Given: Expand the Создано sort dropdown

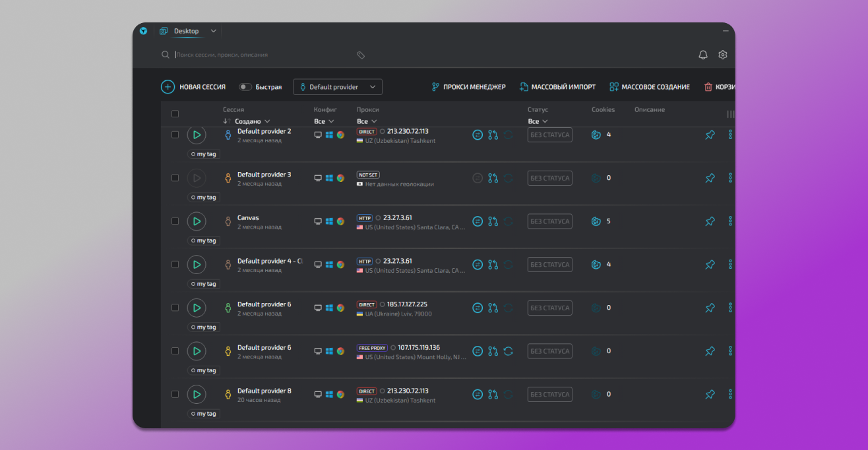Looking at the screenshot, I should [x=253, y=121].
